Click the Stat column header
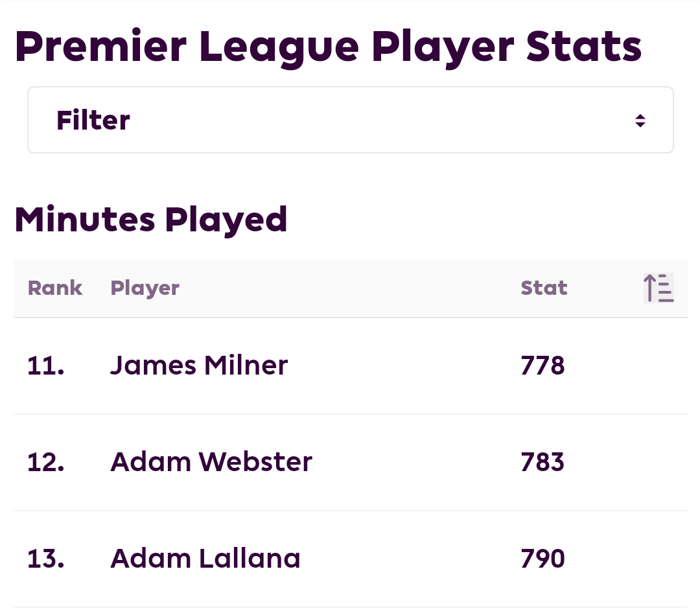Image resolution: width=700 pixels, height=615 pixels. (544, 288)
